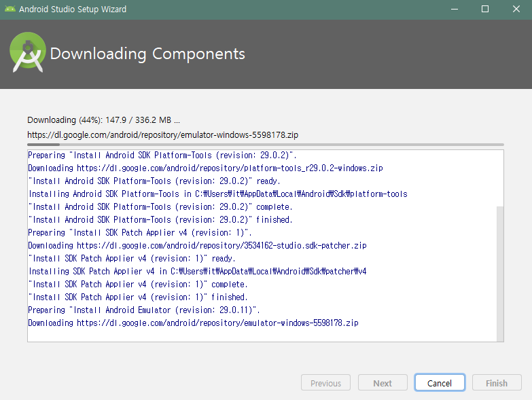Viewport: 532px width, 400px height.
Task: Minimize the Setup Wizard window
Action: tap(455, 9)
